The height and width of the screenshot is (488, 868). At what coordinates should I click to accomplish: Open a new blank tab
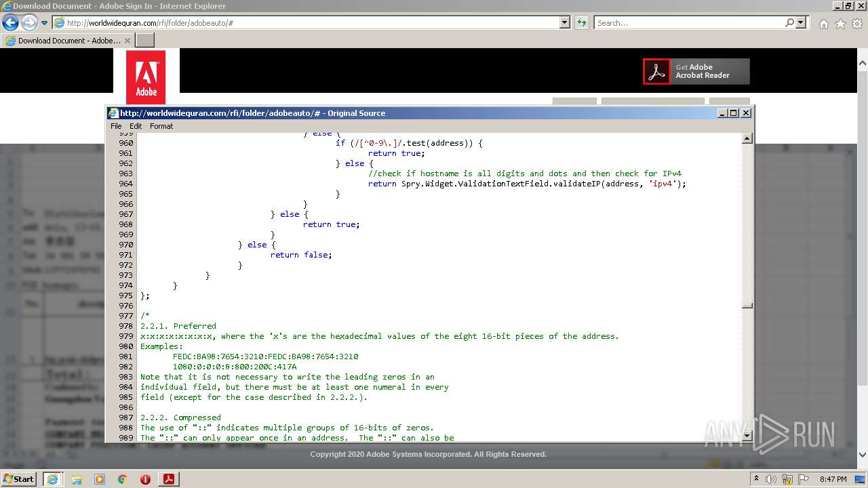pyautogui.click(x=145, y=41)
